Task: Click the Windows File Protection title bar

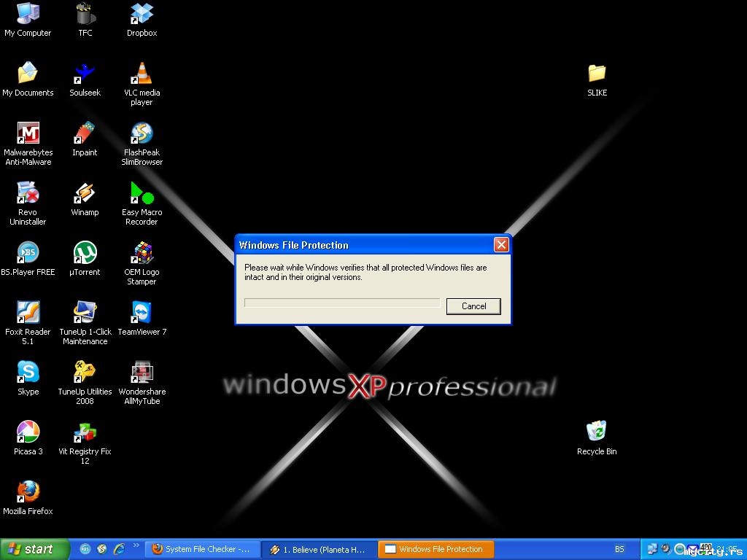Action: tap(365, 245)
